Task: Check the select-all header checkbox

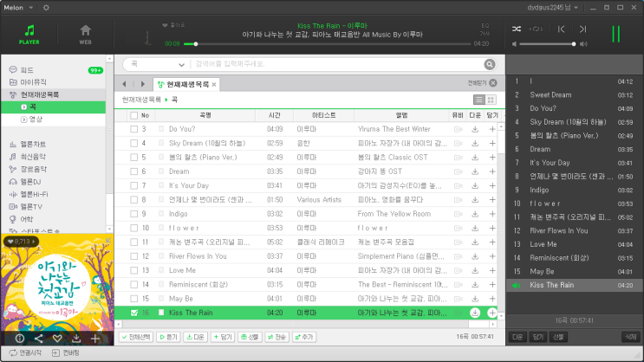Action: pyautogui.click(x=133, y=116)
